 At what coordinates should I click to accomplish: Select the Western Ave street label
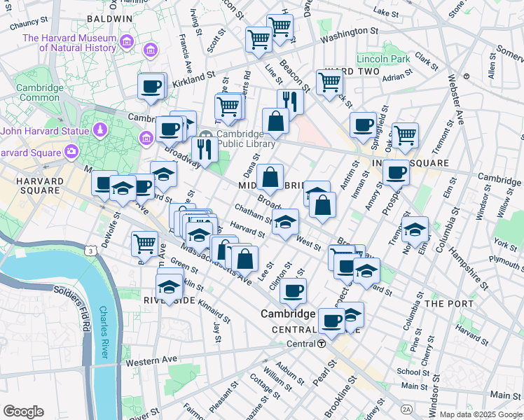click(151, 361)
